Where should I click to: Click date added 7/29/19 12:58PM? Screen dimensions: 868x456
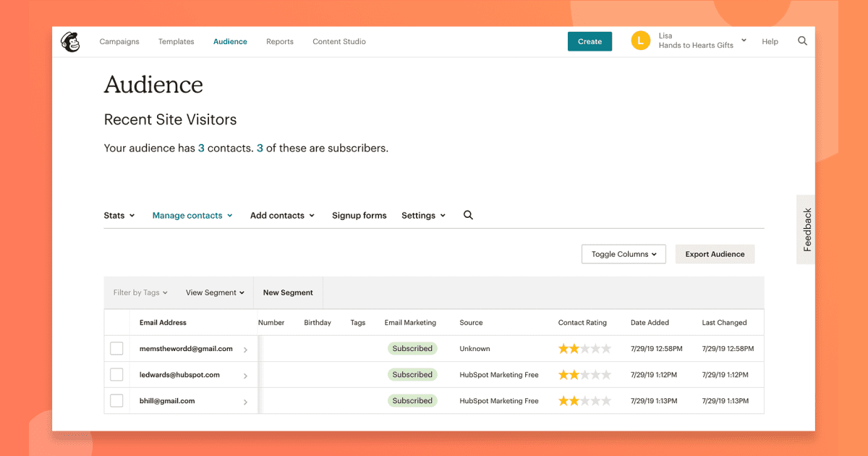(656, 349)
